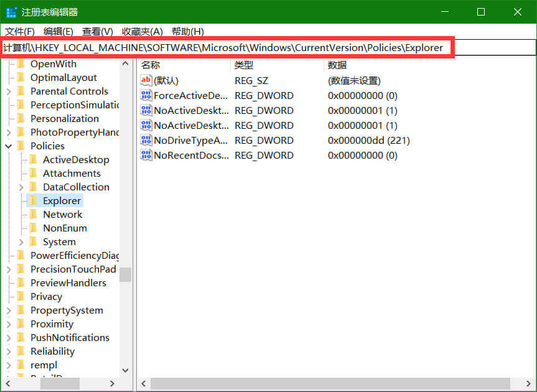Collapse the Policies tree node
537x392 pixels.
tap(9, 146)
